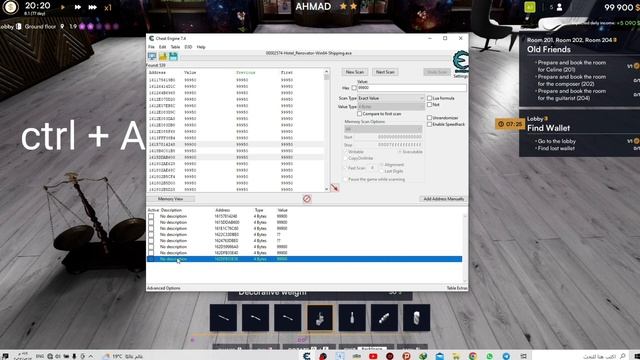Open the process list computer icon

(x=152, y=57)
